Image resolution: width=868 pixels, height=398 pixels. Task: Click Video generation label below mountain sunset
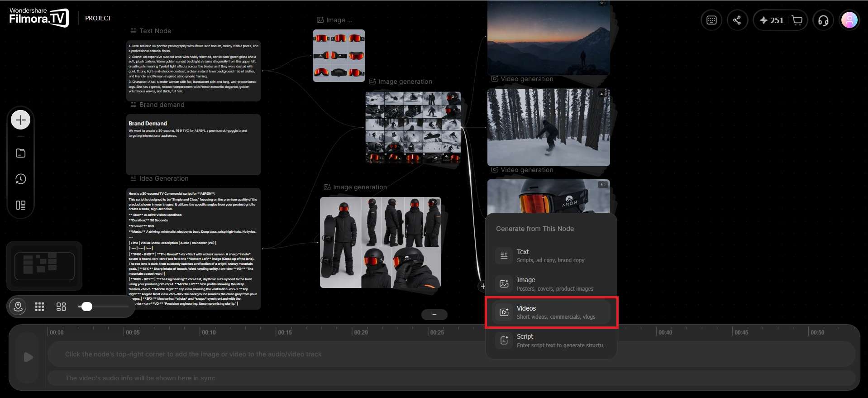click(x=527, y=79)
